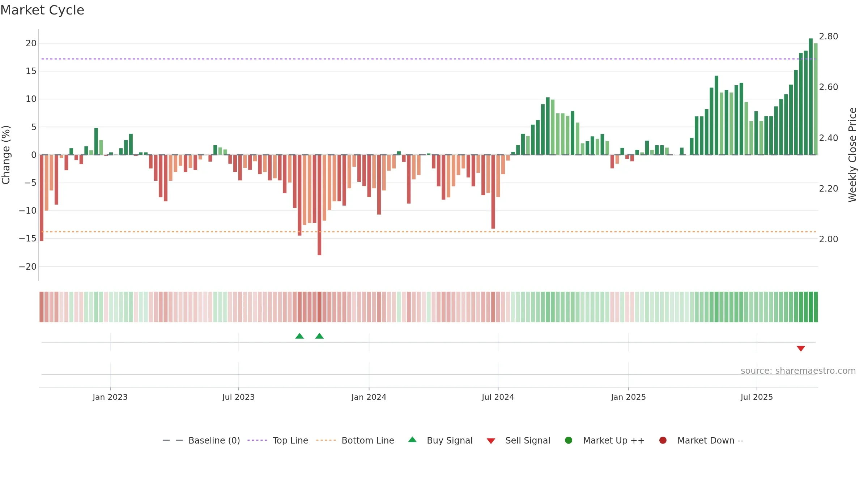The width and height of the screenshot is (868, 488).
Task: Click the Change (%) axis title
Action: 6,155
